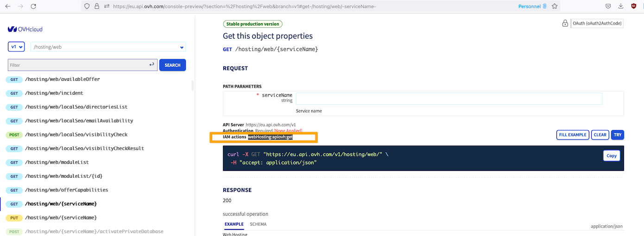This screenshot has height=236, width=644.
Task: Click the OAuth lock icon
Action: [565, 23]
